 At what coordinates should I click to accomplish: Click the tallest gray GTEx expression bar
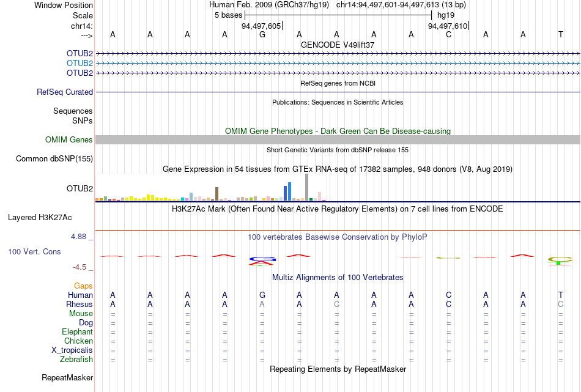pyautogui.click(x=306, y=188)
